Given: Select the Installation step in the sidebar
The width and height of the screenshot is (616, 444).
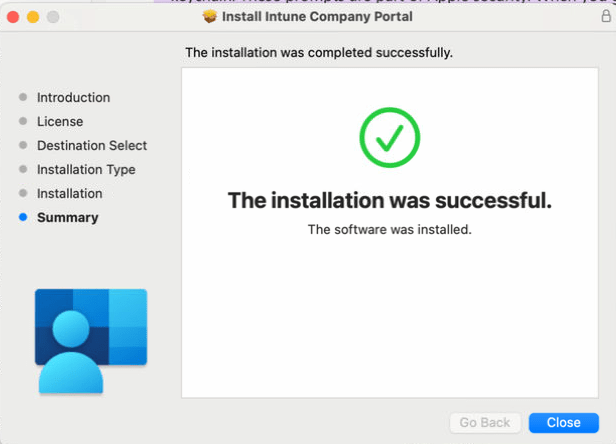Looking at the screenshot, I should click(70, 193).
